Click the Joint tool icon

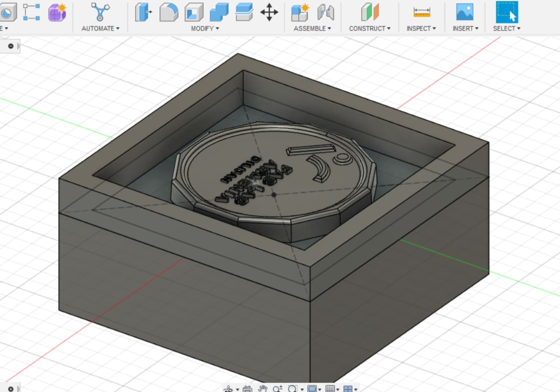326,12
